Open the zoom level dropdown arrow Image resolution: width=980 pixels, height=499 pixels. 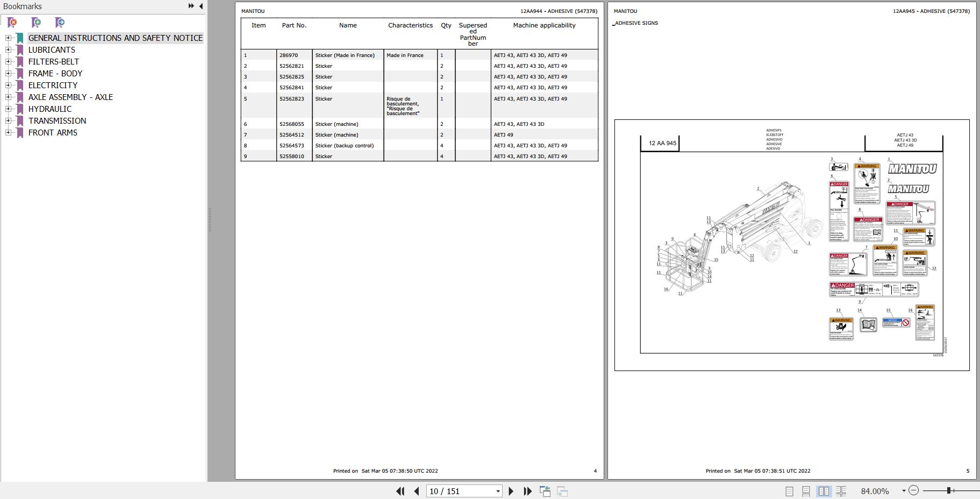pyautogui.click(x=904, y=491)
